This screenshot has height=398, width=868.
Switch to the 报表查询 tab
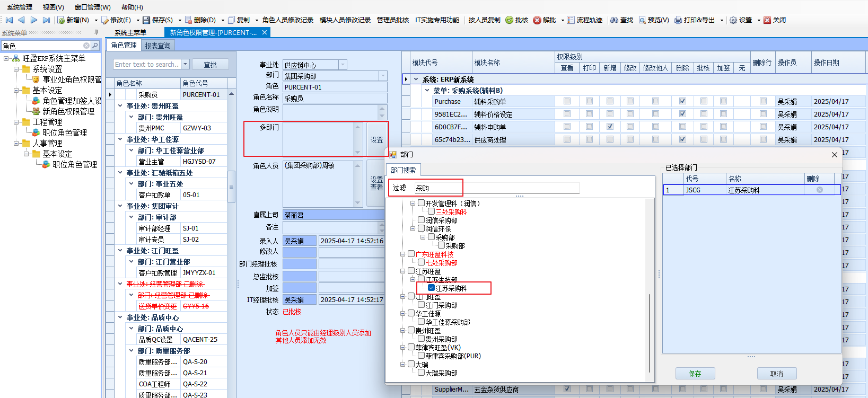click(x=158, y=46)
